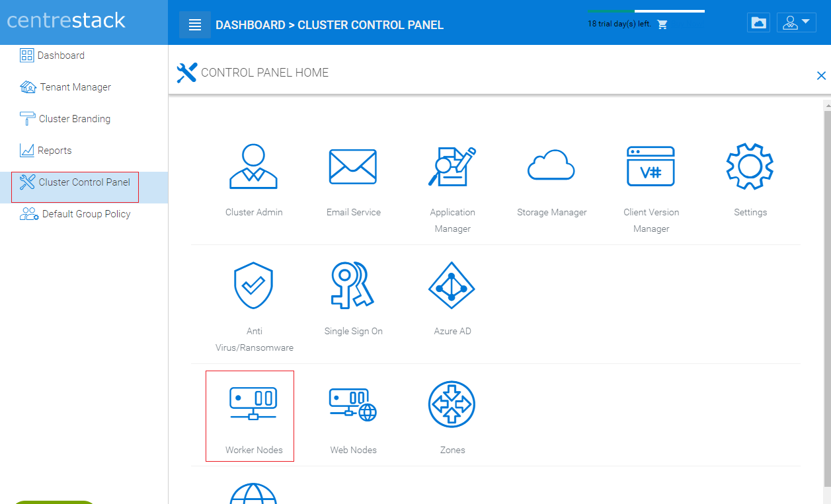The image size is (831, 504).
Task: Click the Cluster Control Panel tools icon
Action: tap(28, 182)
